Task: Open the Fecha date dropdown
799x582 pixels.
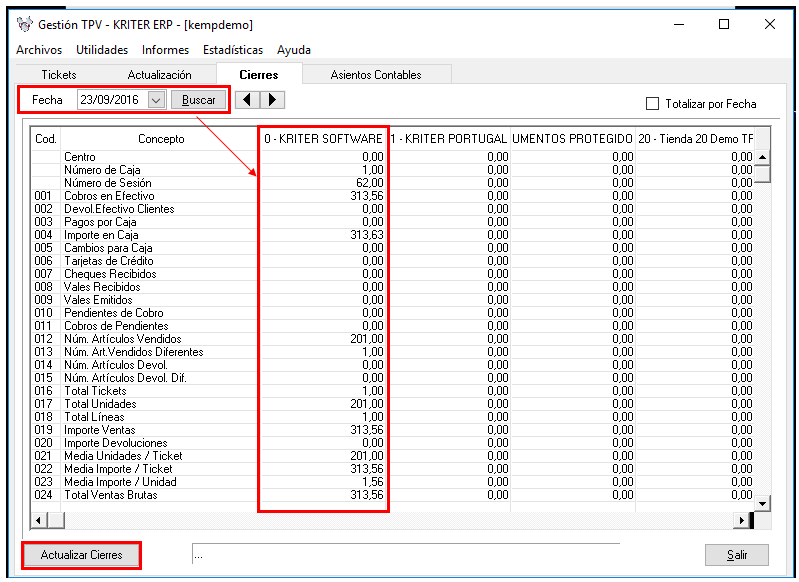Action: (156, 100)
